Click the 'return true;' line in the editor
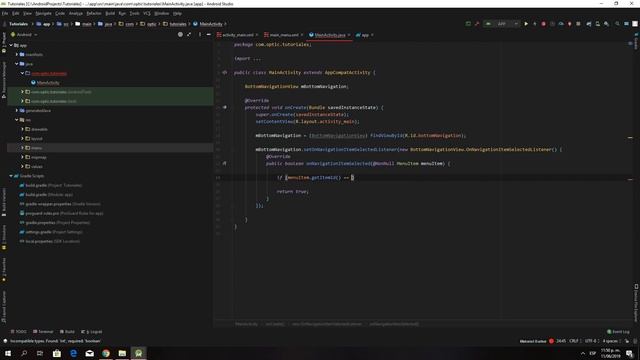This screenshot has height=360, width=640. tap(292, 191)
